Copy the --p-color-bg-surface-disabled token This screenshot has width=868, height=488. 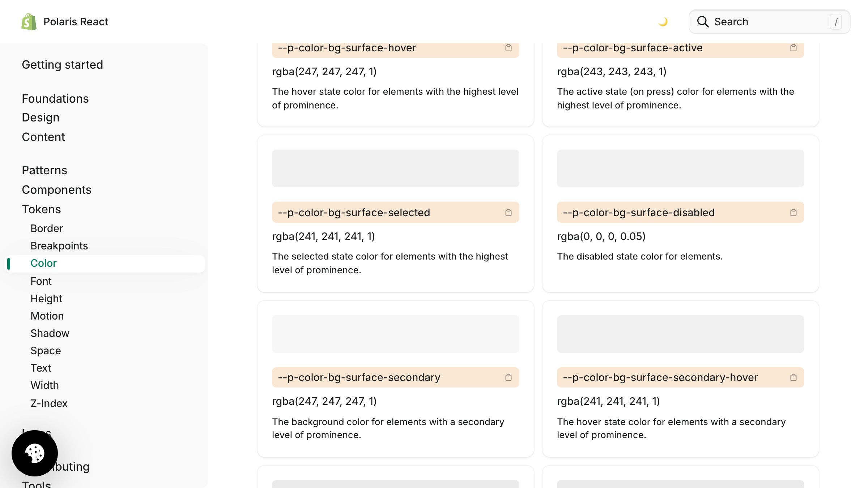[793, 213]
